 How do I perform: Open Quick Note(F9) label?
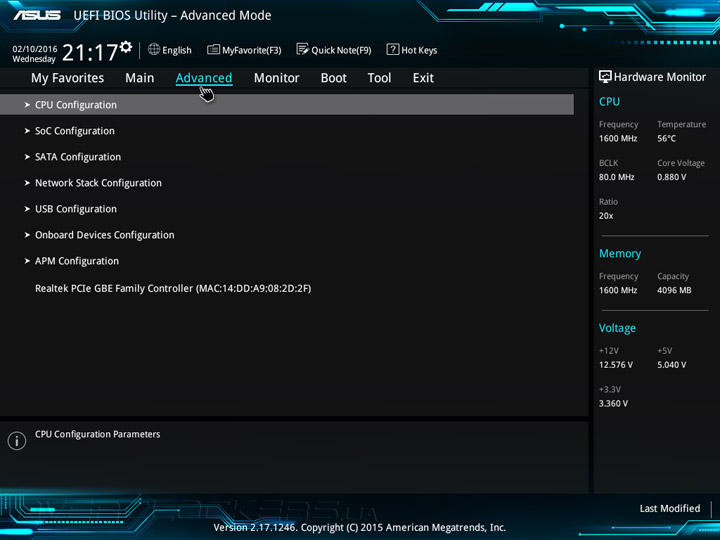click(341, 50)
